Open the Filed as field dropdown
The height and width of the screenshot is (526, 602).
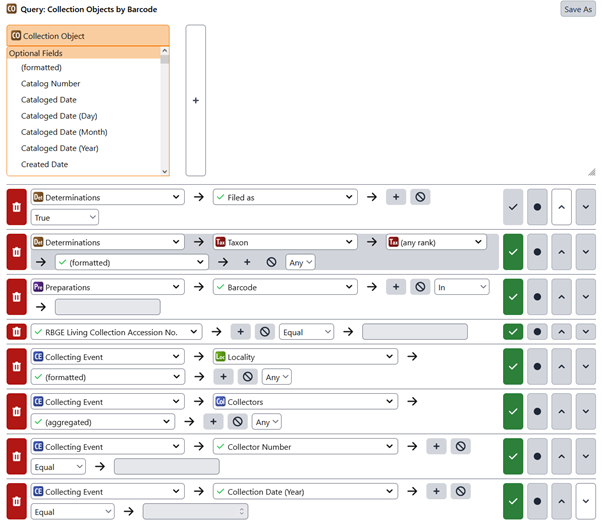(x=285, y=197)
